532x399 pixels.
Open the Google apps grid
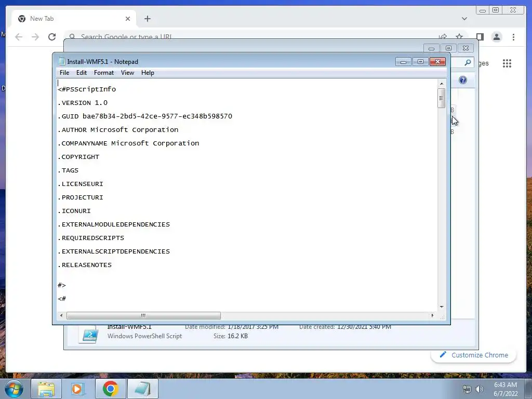coord(507,63)
